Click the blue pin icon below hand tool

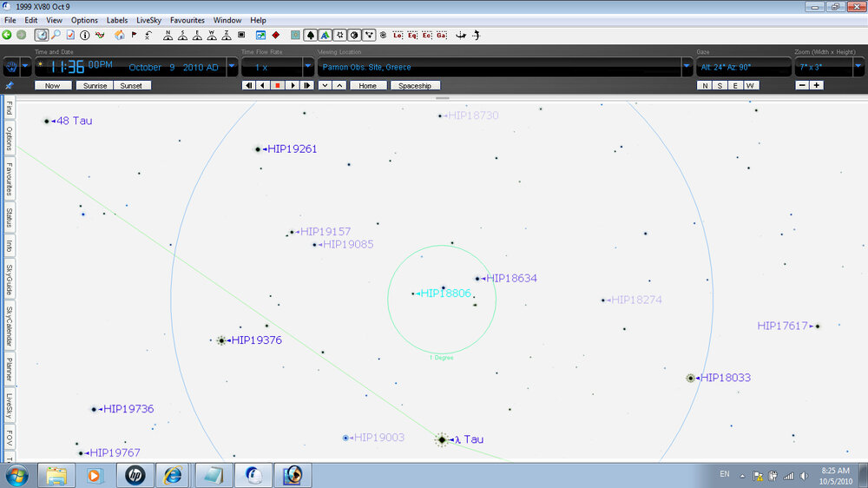[10, 86]
